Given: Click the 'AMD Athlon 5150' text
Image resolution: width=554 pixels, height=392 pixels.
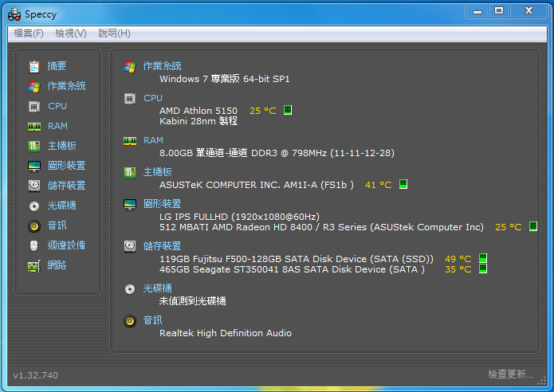Looking at the screenshot, I should pos(198,111).
